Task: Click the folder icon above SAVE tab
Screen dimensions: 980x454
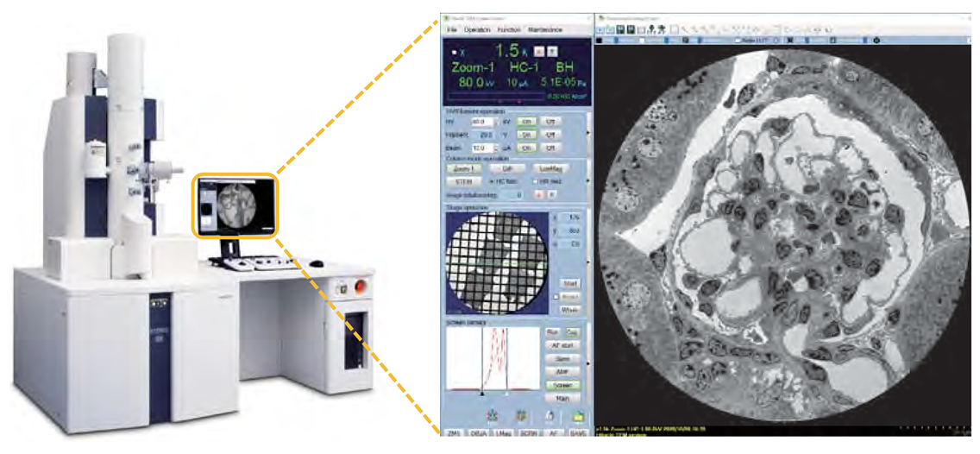Action: [578, 415]
